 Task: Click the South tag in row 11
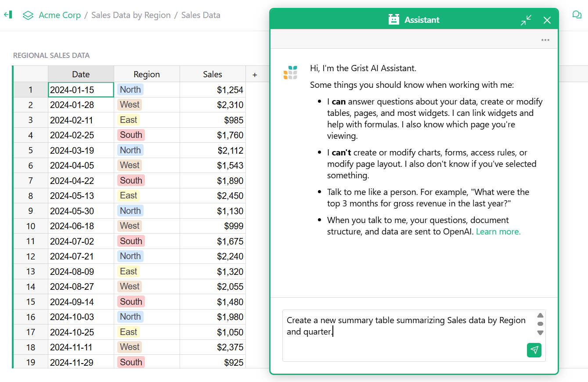pos(131,241)
